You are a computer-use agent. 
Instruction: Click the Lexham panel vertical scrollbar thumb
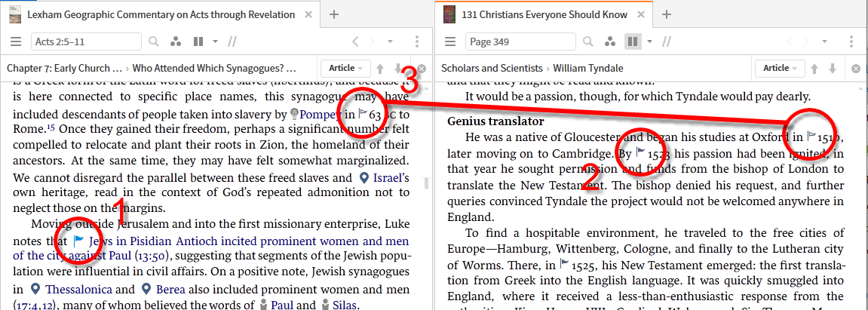[425, 183]
